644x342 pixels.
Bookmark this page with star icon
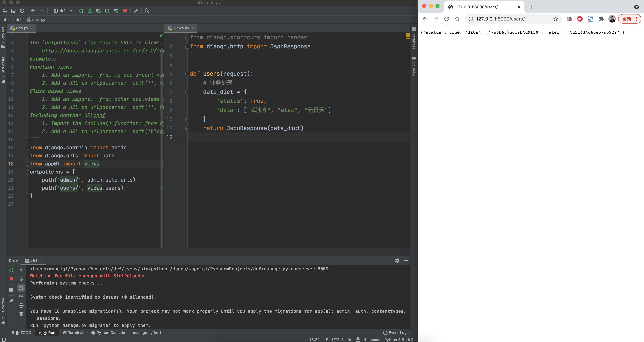556,19
